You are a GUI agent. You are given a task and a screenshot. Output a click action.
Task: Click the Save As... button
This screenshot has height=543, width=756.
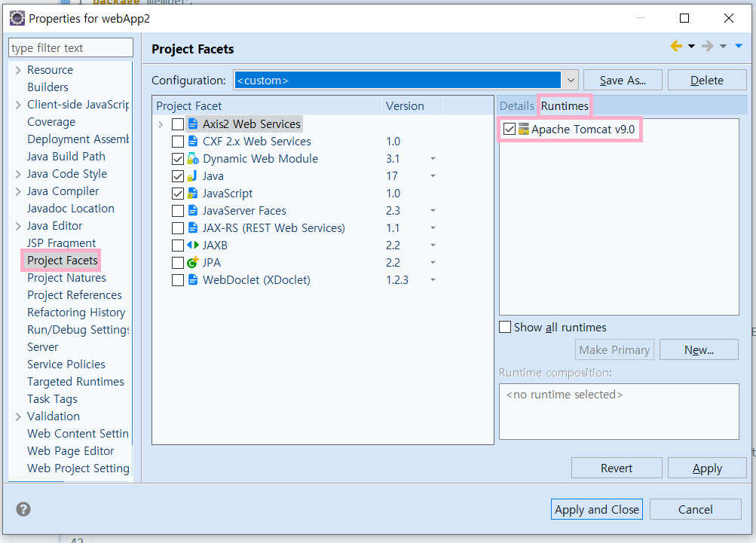point(623,80)
